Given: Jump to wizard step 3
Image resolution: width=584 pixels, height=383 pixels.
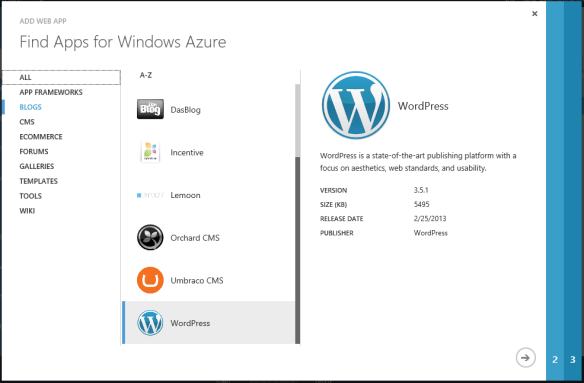Looking at the screenshot, I should tap(573, 360).
